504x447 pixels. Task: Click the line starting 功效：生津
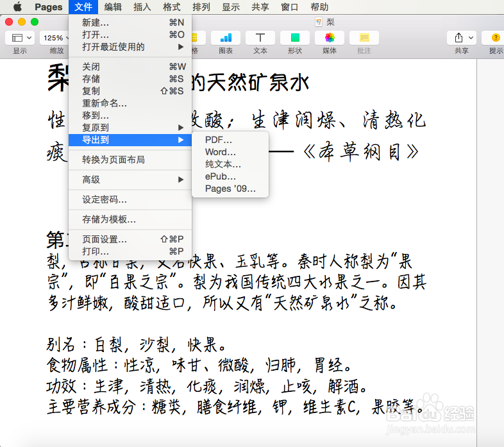click(206, 386)
